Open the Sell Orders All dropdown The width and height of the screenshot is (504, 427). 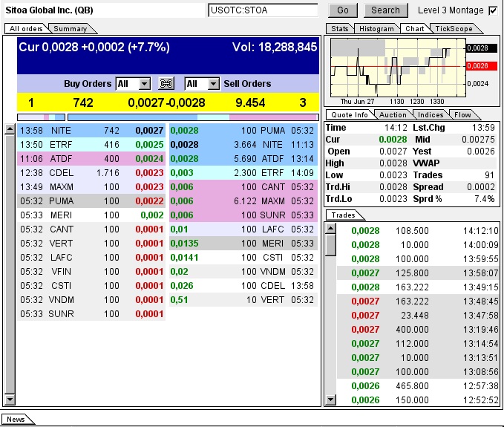pos(202,84)
